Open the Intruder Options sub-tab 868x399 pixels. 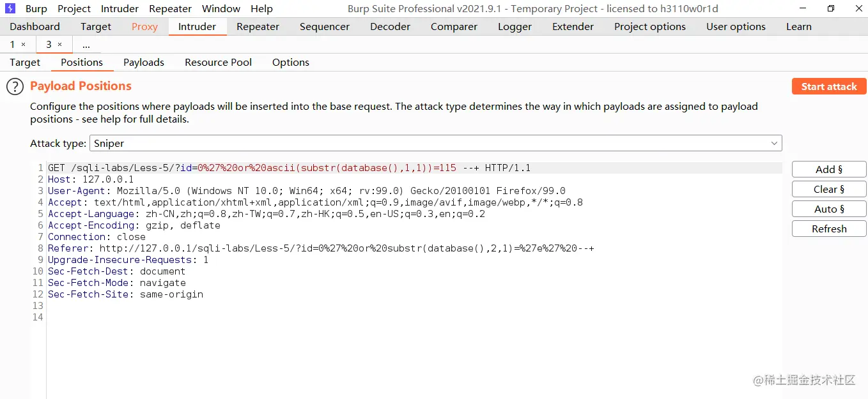click(291, 63)
